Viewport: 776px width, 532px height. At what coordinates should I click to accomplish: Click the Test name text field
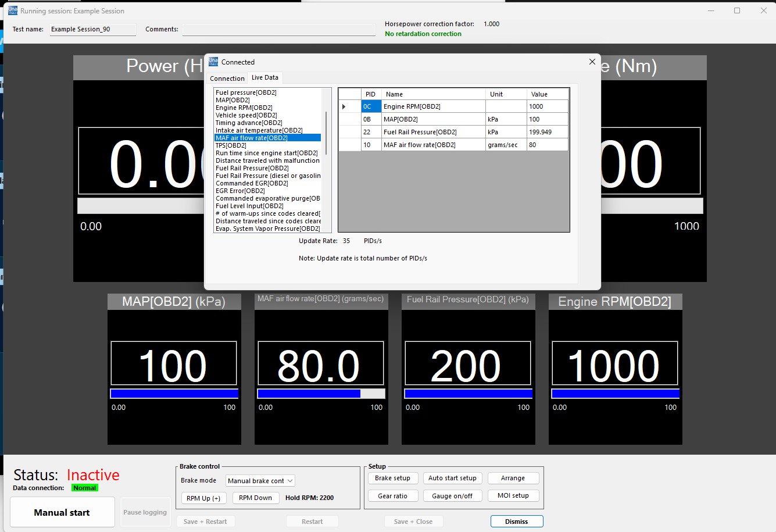(92, 30)
